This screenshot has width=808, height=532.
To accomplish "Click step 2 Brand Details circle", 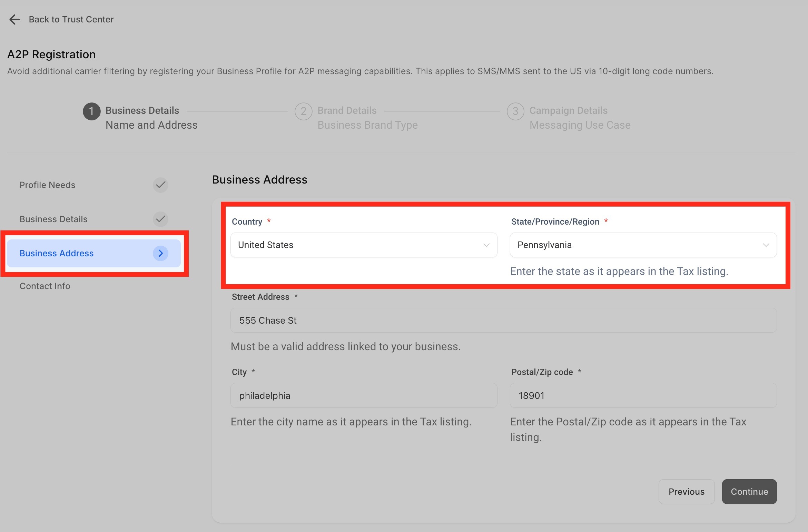I will 303,111.
